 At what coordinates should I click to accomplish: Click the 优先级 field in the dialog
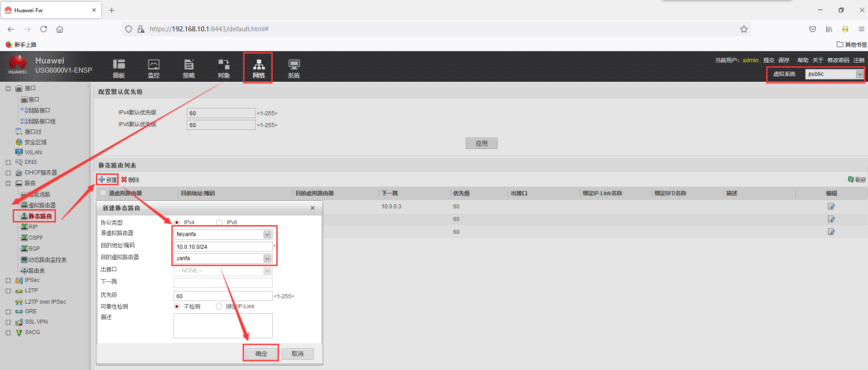point(223,296)
